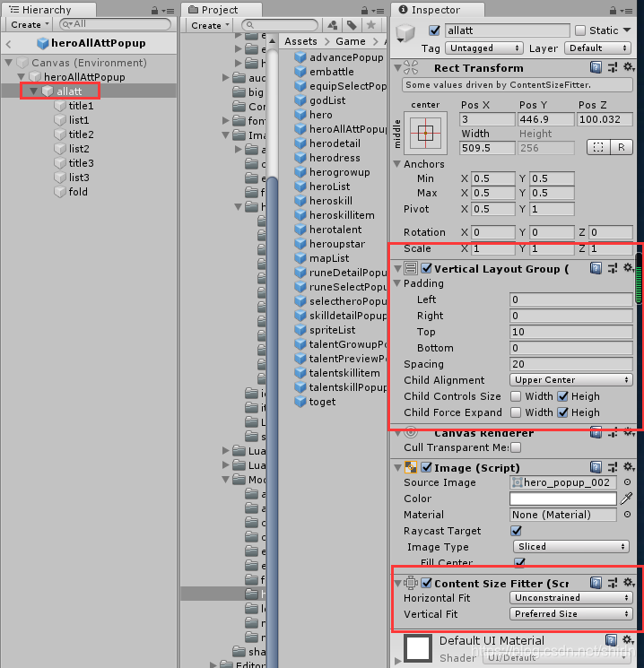Viewport: 644px width, 668px height.
Task: Select fold object in Hierarchy
Action: click(x=78, y=192)
